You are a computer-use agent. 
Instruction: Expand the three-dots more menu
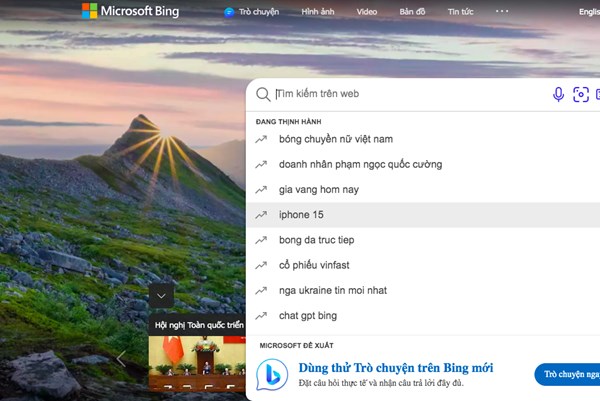[502, 11]
